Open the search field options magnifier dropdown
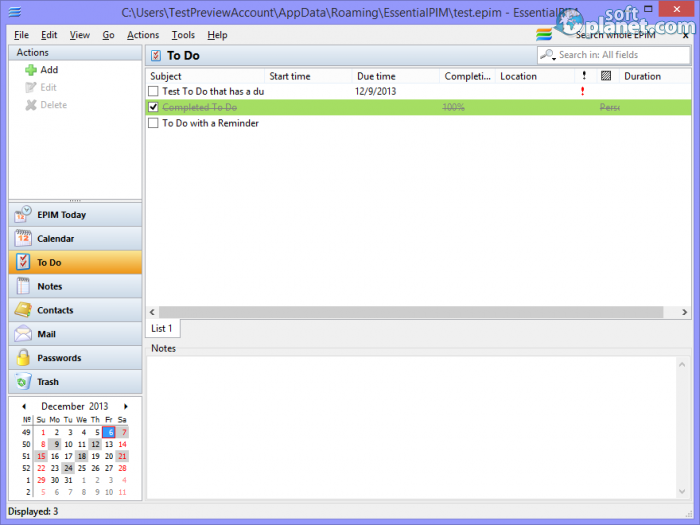The width and height of the screenshot is (700, 525). click(548, 55)
